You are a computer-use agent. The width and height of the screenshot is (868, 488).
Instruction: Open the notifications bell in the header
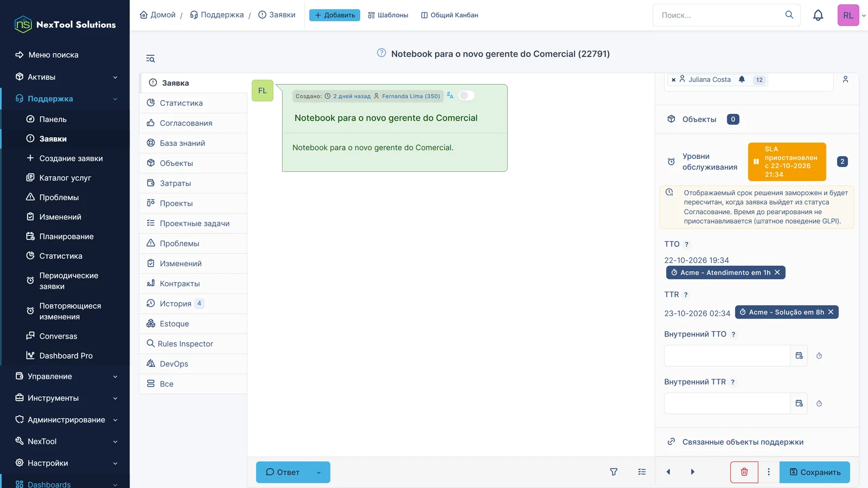(818, 15)
